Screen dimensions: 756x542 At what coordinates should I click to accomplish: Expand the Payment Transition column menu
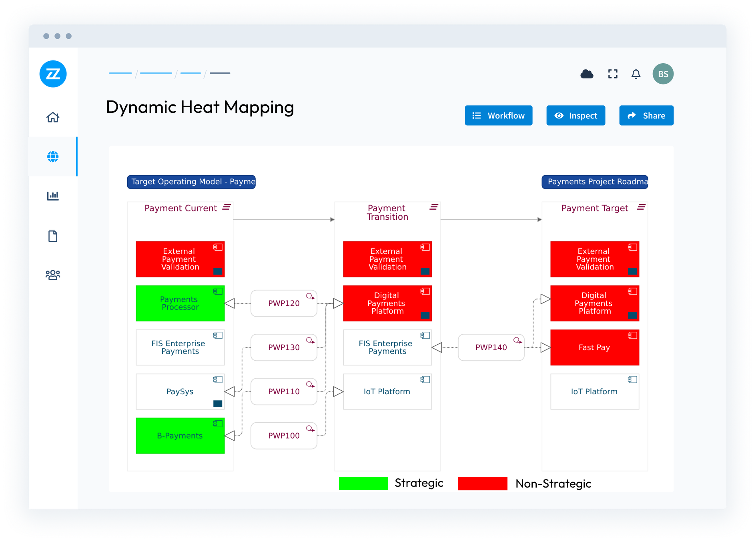click(x=434, y=207)
